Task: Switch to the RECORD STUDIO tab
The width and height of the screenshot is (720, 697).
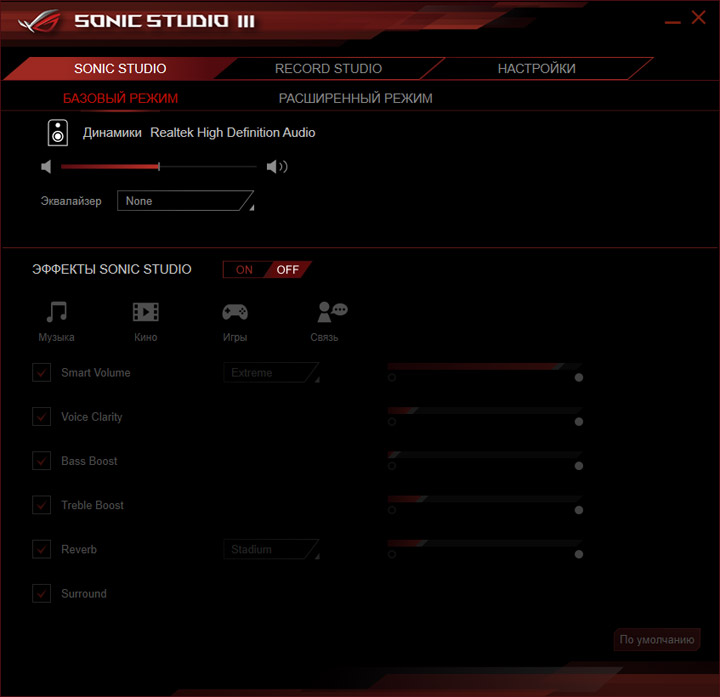Action: tap(328, 68)
